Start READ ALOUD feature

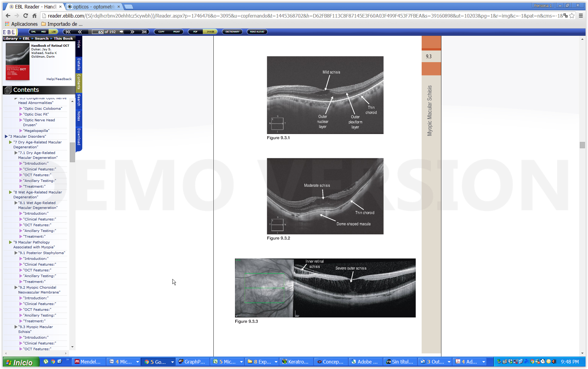pyautogui.click(x=257, y=32)
